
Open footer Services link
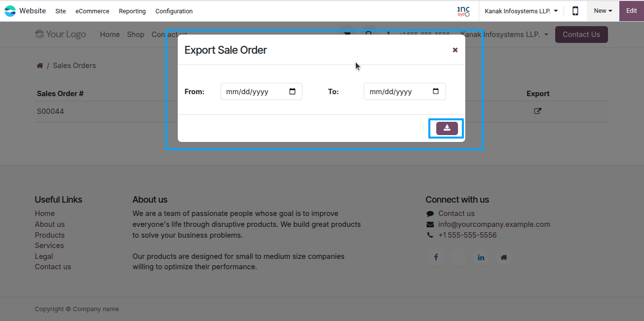point(49,246)
